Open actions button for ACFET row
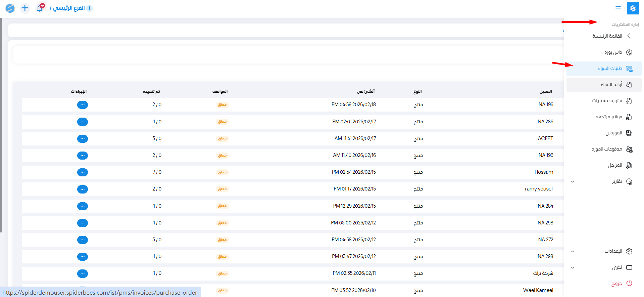Screen dimensions: 644x297 (x=83, y=139)
